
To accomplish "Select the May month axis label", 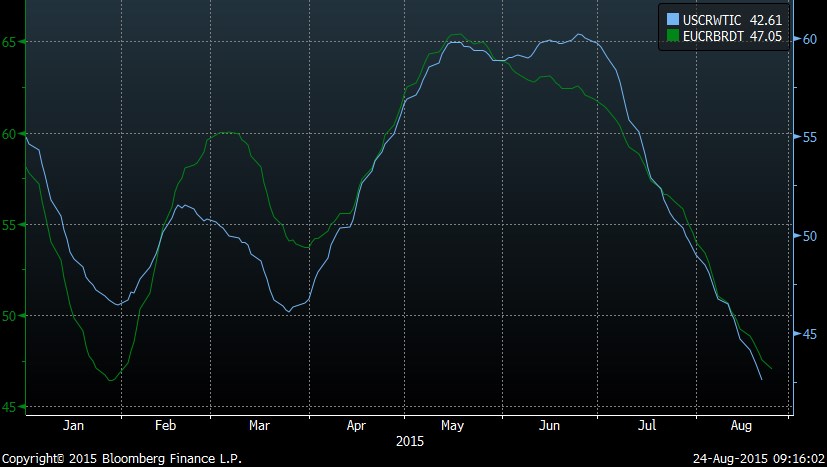I will coord(453,426).
